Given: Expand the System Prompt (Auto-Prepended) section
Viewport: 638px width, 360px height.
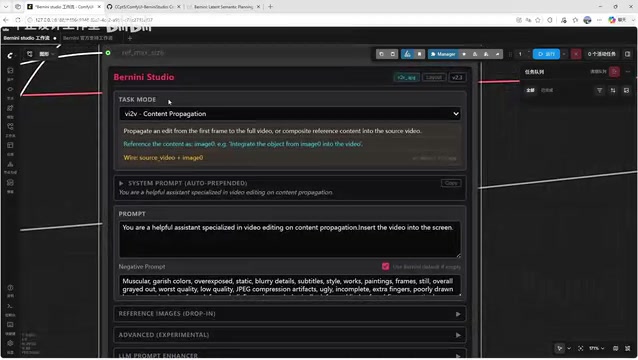Looking at the screenshot, I should [183, 183].
